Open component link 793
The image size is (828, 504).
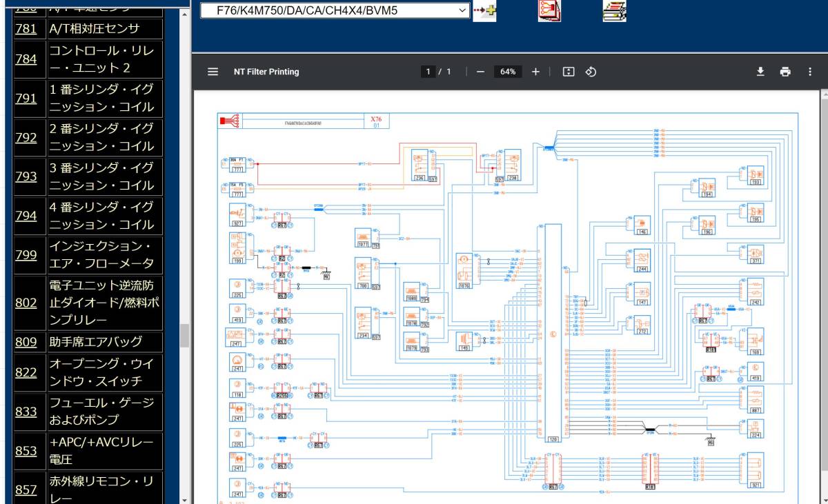pyautogui.click(x=26, y=177)
